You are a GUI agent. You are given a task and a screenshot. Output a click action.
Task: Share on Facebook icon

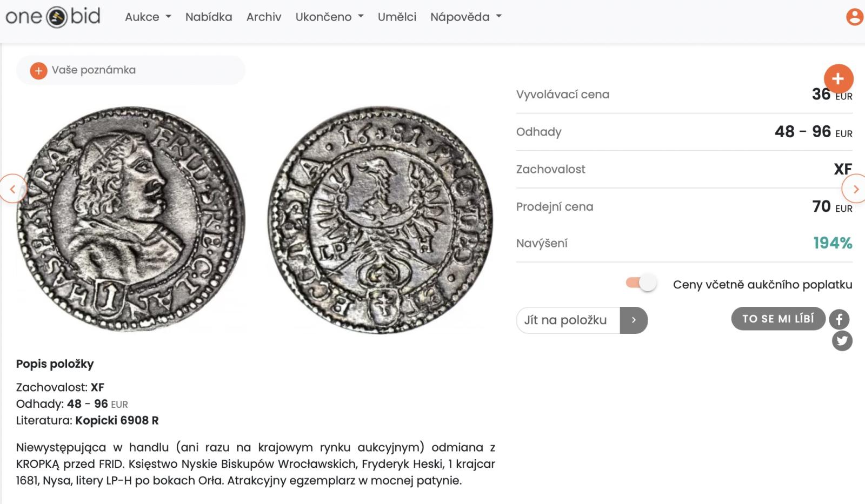pos(840,320)
